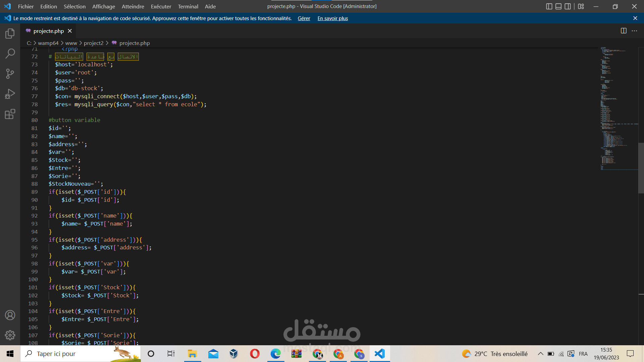The width and height of the screenshot is (644, 362).
Task: Open Accounts menu in activity bar
Action: click(10, 315)
